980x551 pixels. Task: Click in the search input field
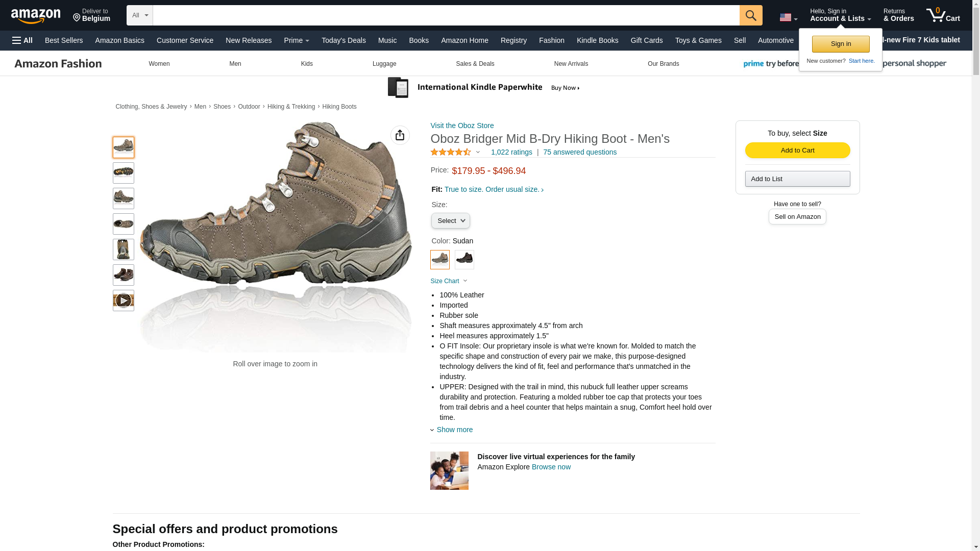coord(446,15)
